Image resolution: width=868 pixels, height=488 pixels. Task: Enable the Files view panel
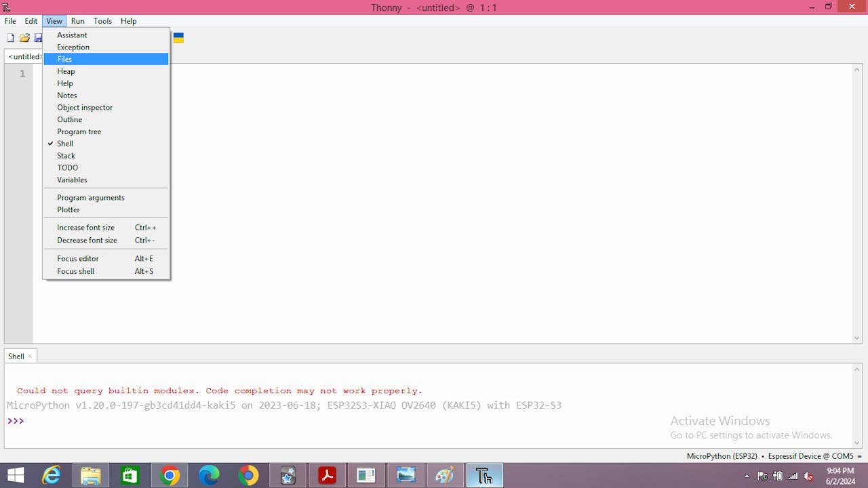tap(64, 59)
